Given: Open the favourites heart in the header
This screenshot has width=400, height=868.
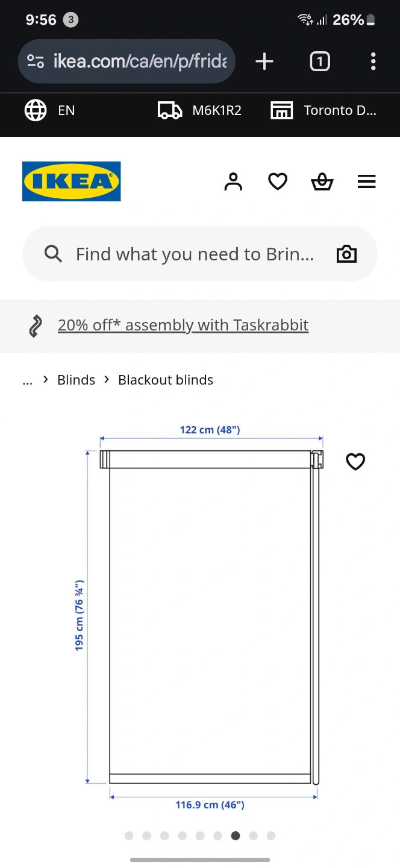Looking at the screenshot, I should 278,181.
